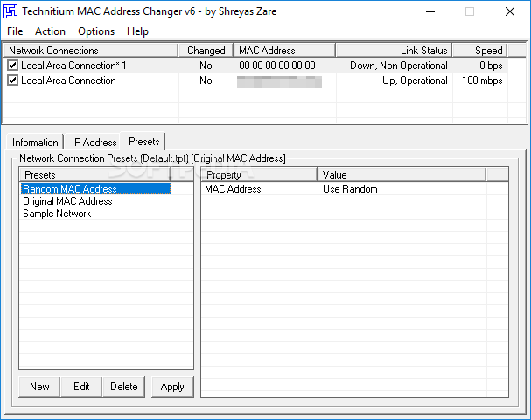Minimize the MAC Address Changer window
531x420 pixels.
pos(430,11)
